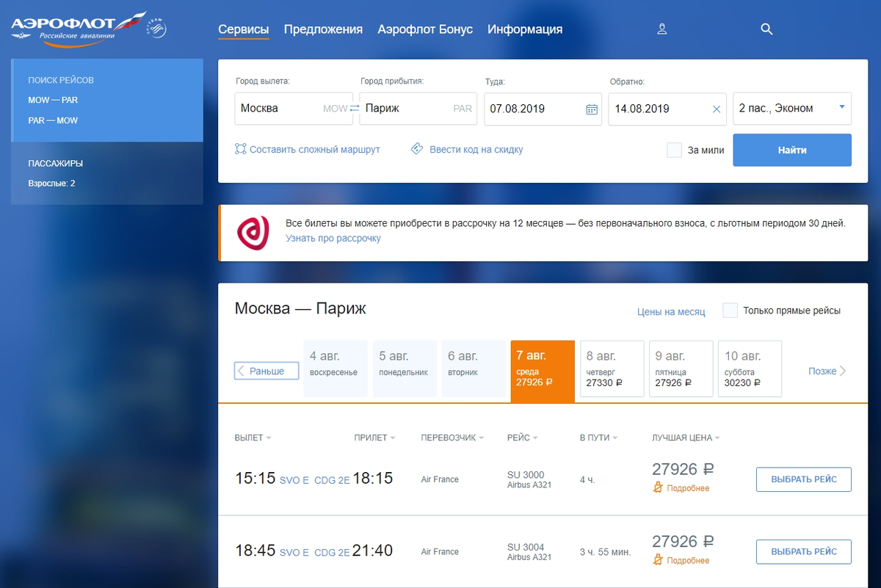Screen dimensions: 881x588
Task: Click the Aeroflot logo
Action: [x=79, y=29]
